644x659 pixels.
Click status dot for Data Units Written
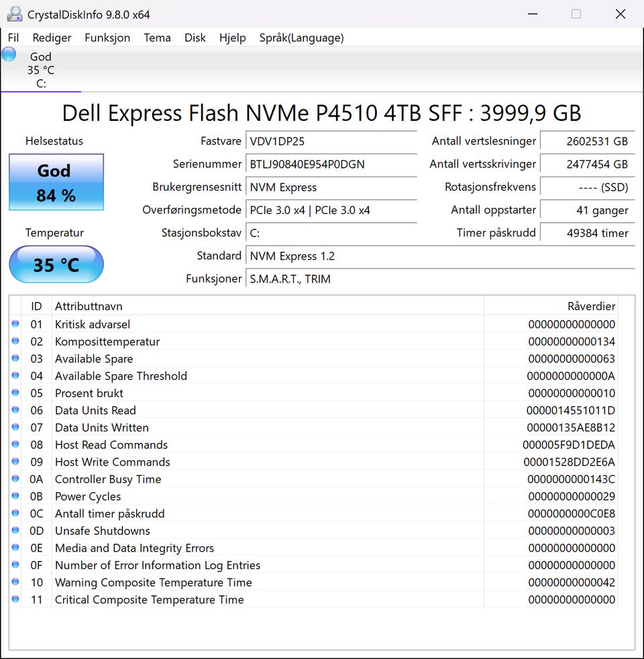[x=15, y=427]
